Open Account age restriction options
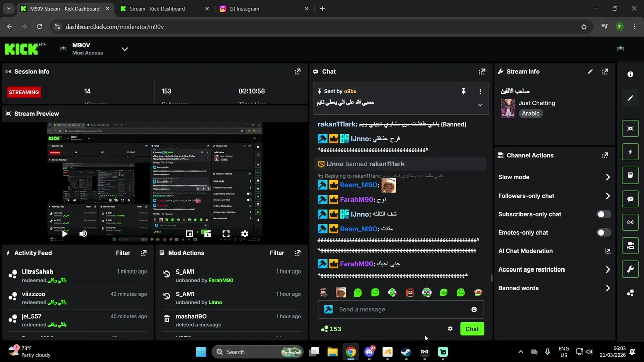This screenshot has height=362, width=644. point(554,269)
